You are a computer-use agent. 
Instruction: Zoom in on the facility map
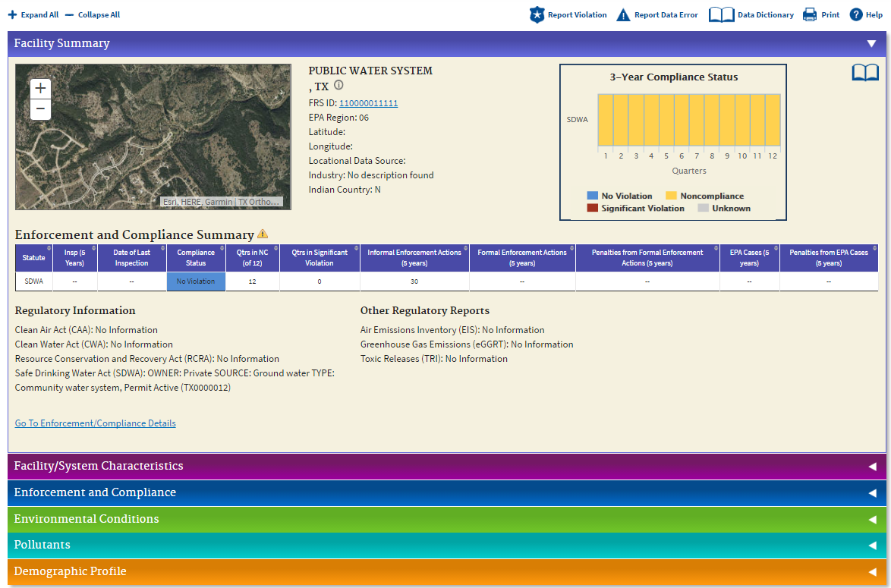pyautogui.click(x=40, y=89)
